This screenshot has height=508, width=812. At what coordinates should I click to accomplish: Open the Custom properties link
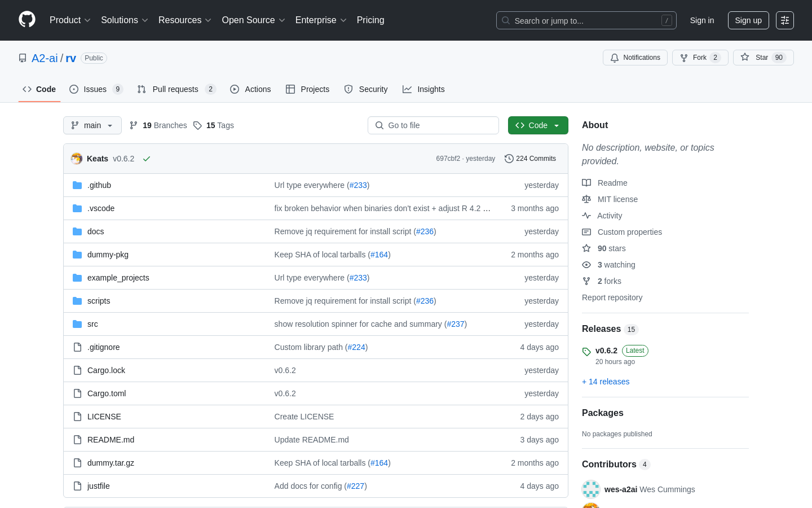point(630,232)
